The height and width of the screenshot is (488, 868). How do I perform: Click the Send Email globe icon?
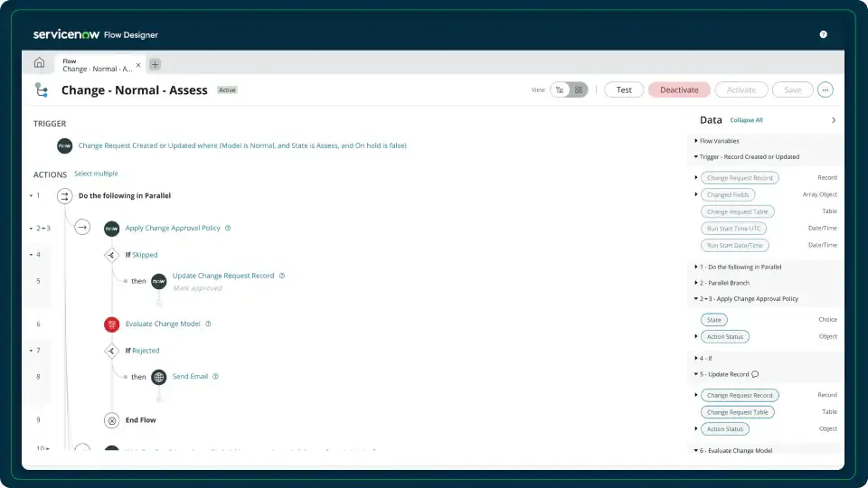(159, 377)
